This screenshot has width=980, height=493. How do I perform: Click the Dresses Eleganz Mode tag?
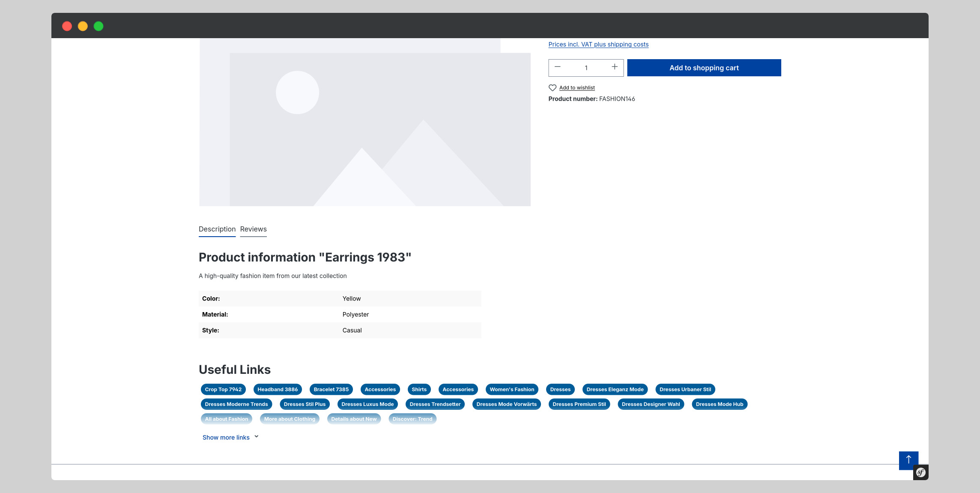tap(614, 389)
